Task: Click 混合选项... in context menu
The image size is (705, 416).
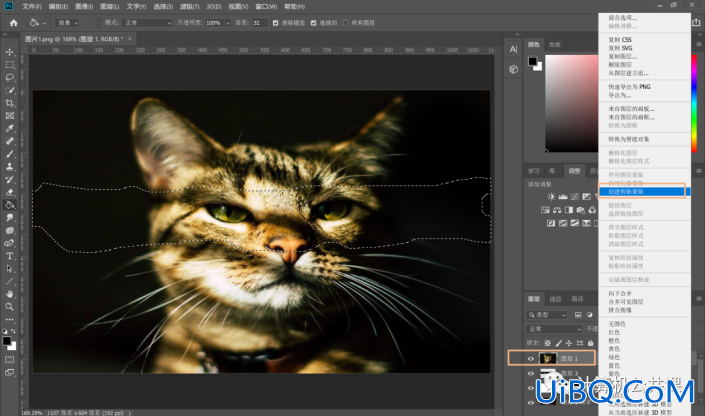Action: click(x=644, y=18)
